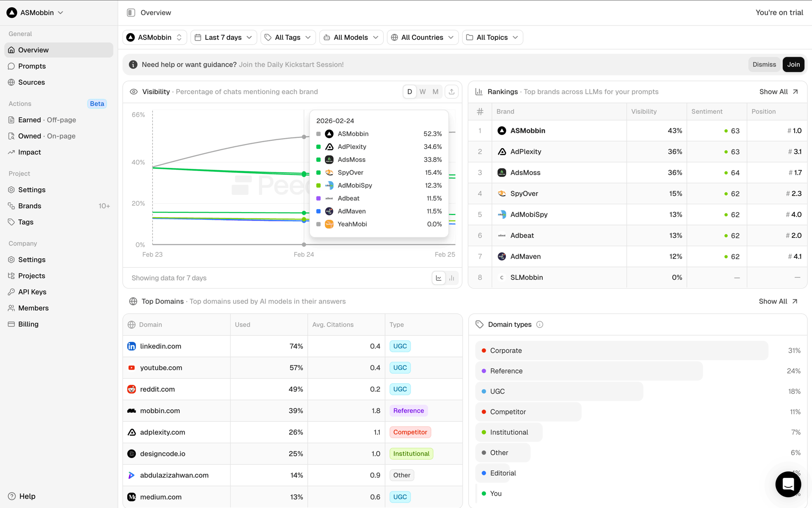Switch to line chart view icon
The height and width of the screenshot is (508, 812).
click(439, 278)
